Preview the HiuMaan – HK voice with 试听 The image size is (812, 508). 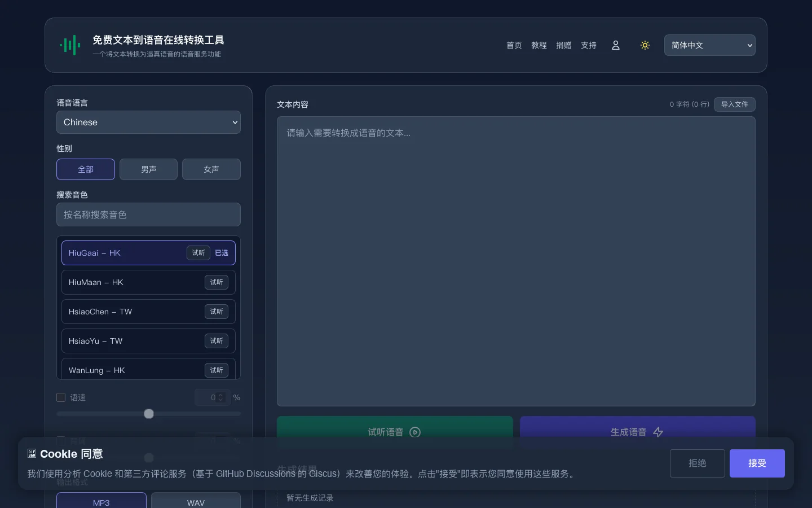pos(217,282)
